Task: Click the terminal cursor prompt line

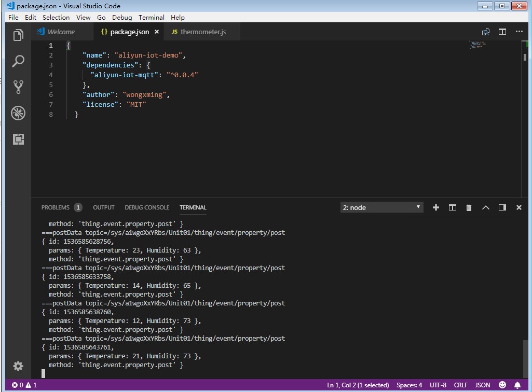Action: click(x=43, y=373)
